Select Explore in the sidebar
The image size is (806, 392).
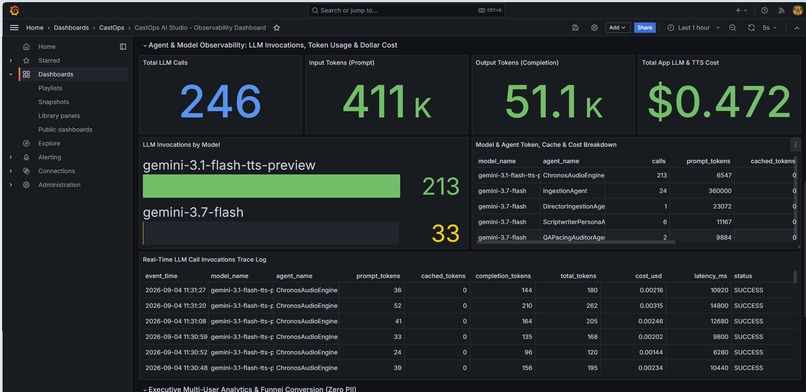[x=49, y=143]
